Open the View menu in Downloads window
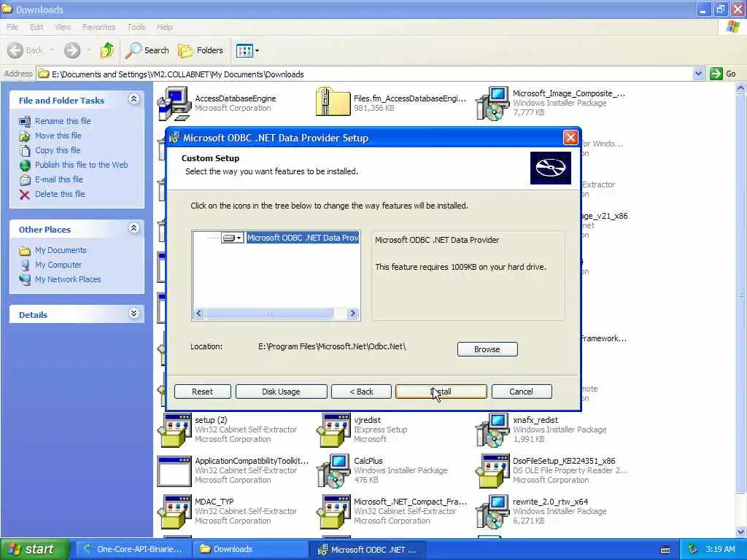 coord(63,27)
